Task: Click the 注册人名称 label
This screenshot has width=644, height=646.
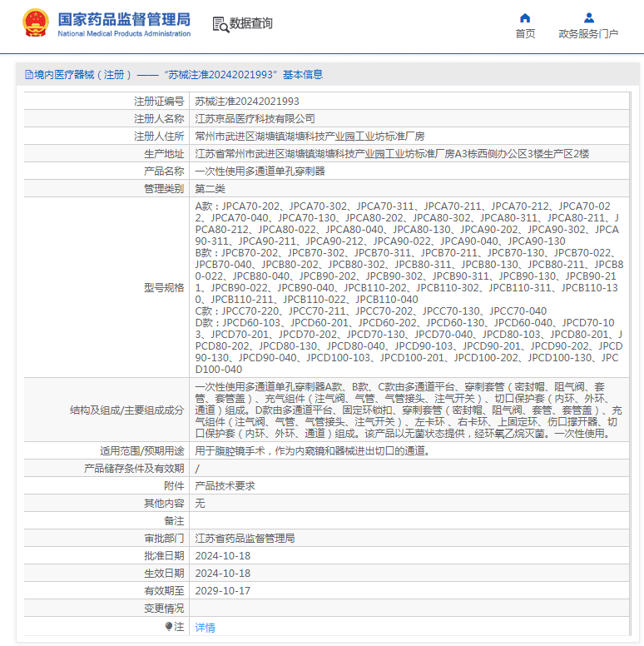Action: point(159,119)
